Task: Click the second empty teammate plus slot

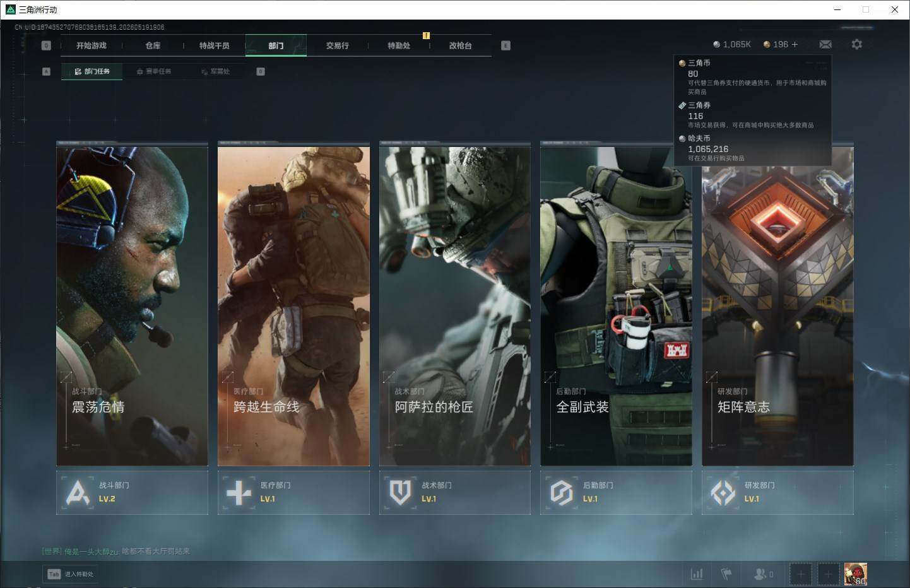Action: tap(829, 574)
